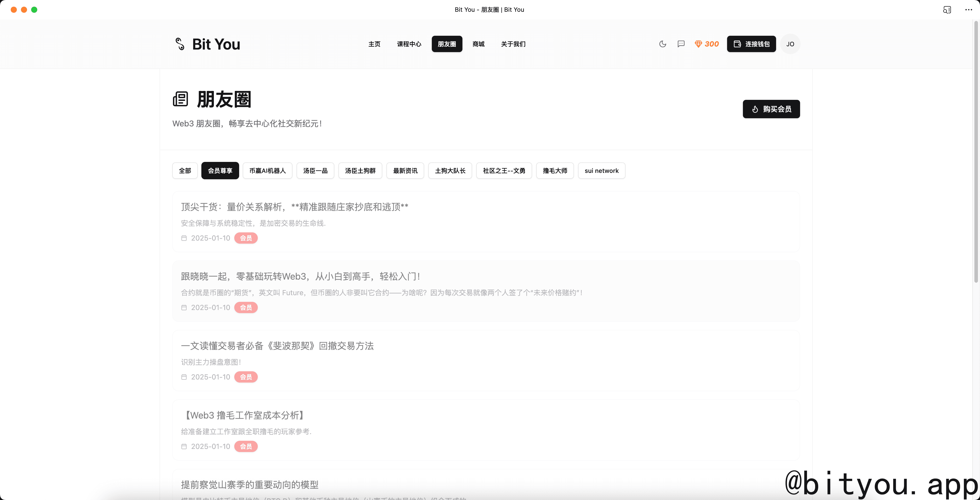Viewport: 980px width, 500px height.
Task: Filter by 汤臣土狗群 category
Action: (x=360, y=171)
